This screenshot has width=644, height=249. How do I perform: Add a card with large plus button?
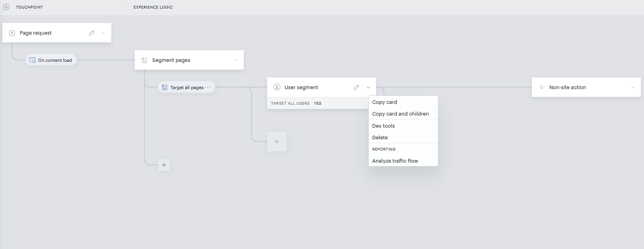(x=277, y=142)
